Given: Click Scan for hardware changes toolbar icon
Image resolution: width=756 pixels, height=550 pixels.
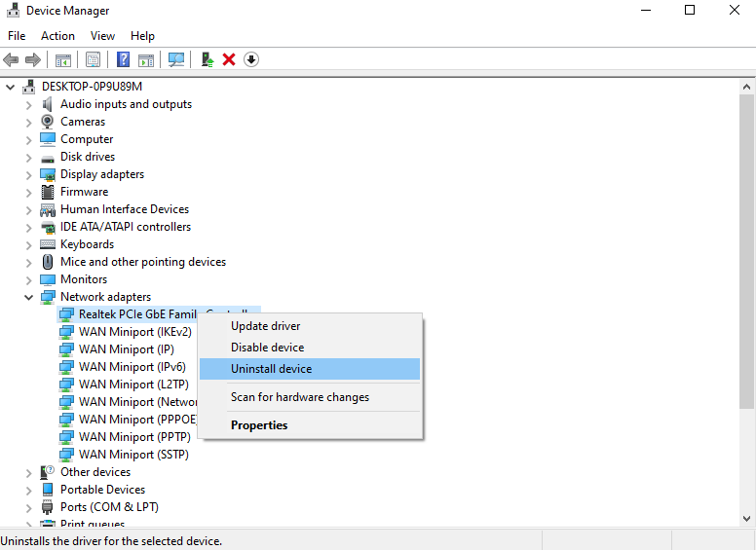Looking at the screenshot, I should 176,59.
